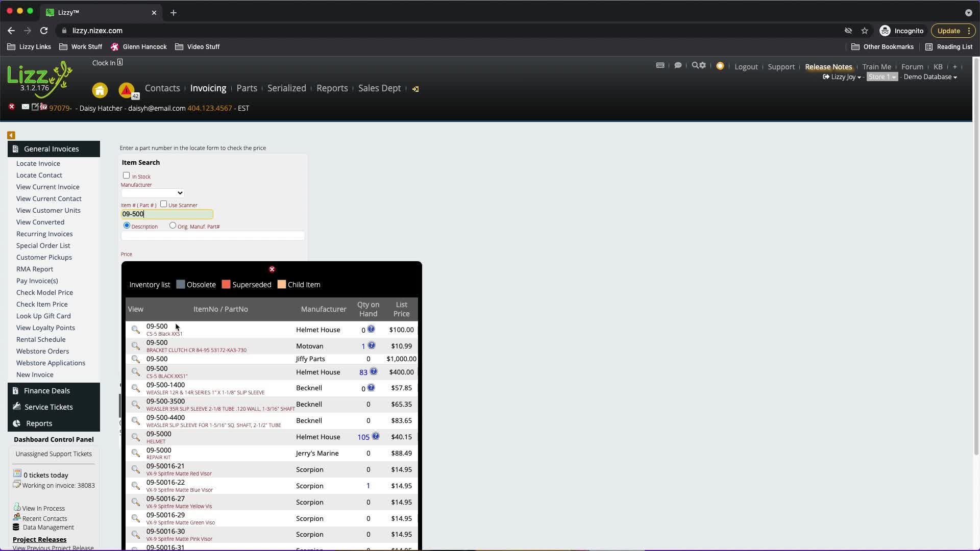Open the Manufacturer dropdown
980x551 pixels.
pos(153,193)
